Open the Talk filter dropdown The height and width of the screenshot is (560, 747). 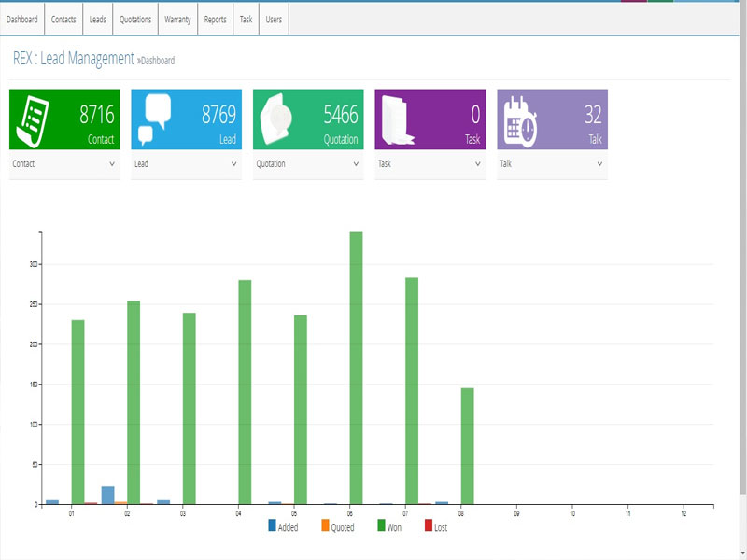pyautogui.click(x=553, y=162)
